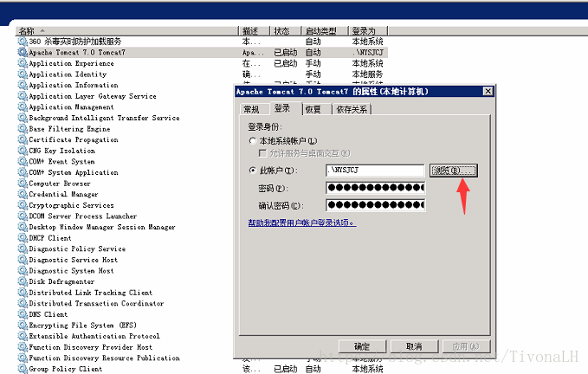Screen dimensions: 588x374
Task: Click gear icon beside COM+ System Application
Action: (23, 172)
